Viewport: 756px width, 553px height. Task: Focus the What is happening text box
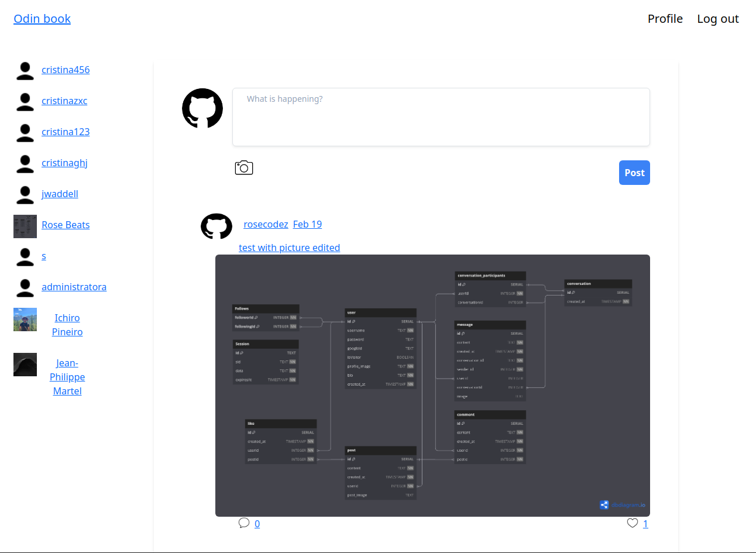click(x=441, y=117)
